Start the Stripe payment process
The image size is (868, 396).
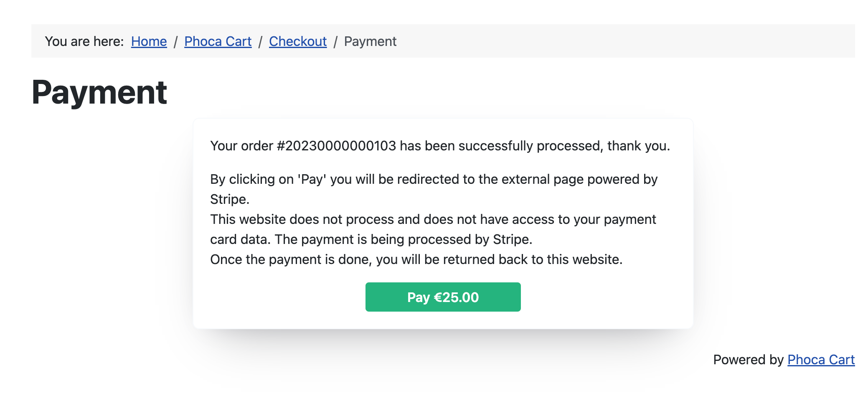pyautogui.click(x=443, y=297)
